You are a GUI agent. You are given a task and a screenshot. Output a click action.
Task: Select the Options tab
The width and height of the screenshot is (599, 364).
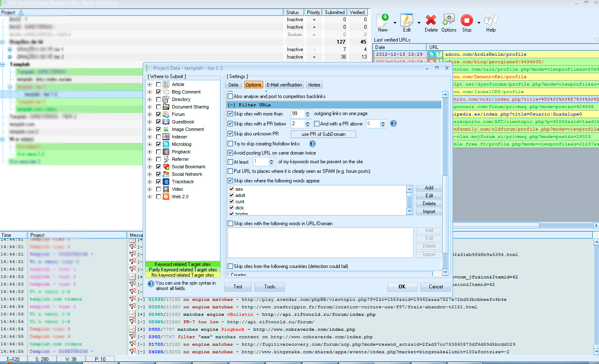pyautogui.click(x=253, y=85)
